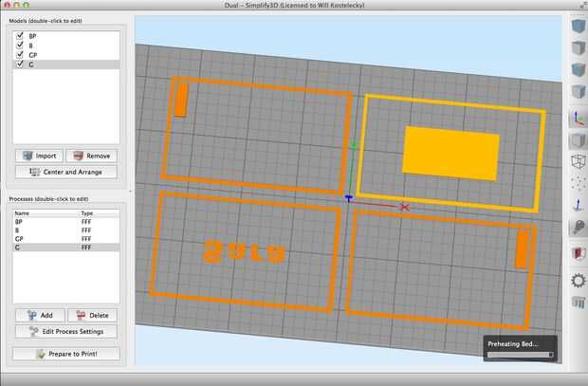Click the support columns icon below gear
This screenshot has width=588, height=386.
pos(578,302)
